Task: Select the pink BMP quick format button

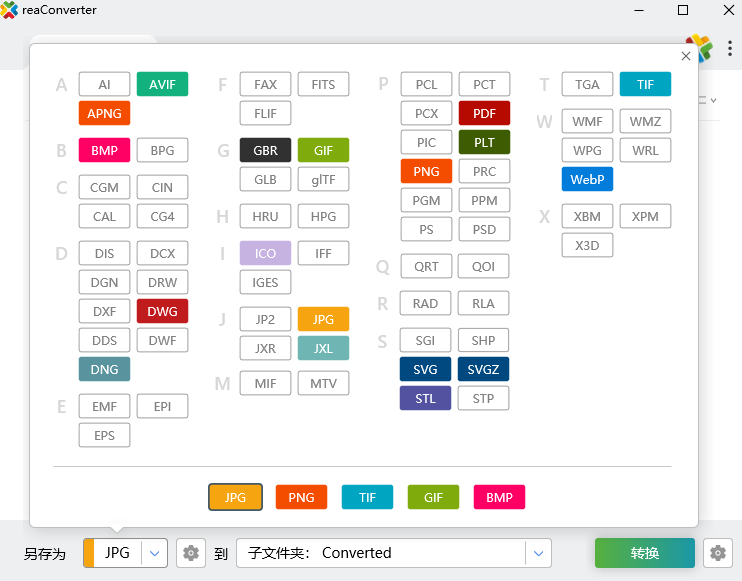Action: pos(499,497)
